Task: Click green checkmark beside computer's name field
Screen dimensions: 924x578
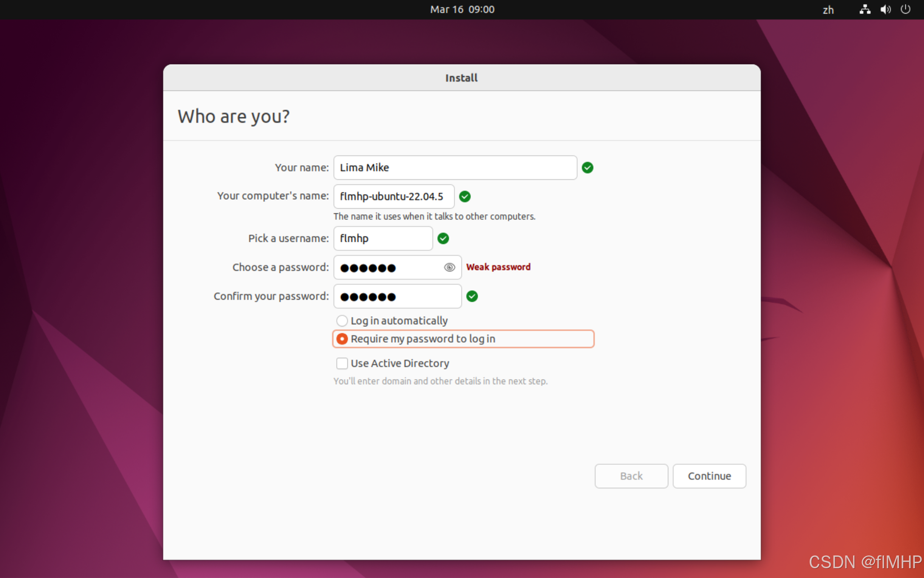Action: tap(465, 196)
